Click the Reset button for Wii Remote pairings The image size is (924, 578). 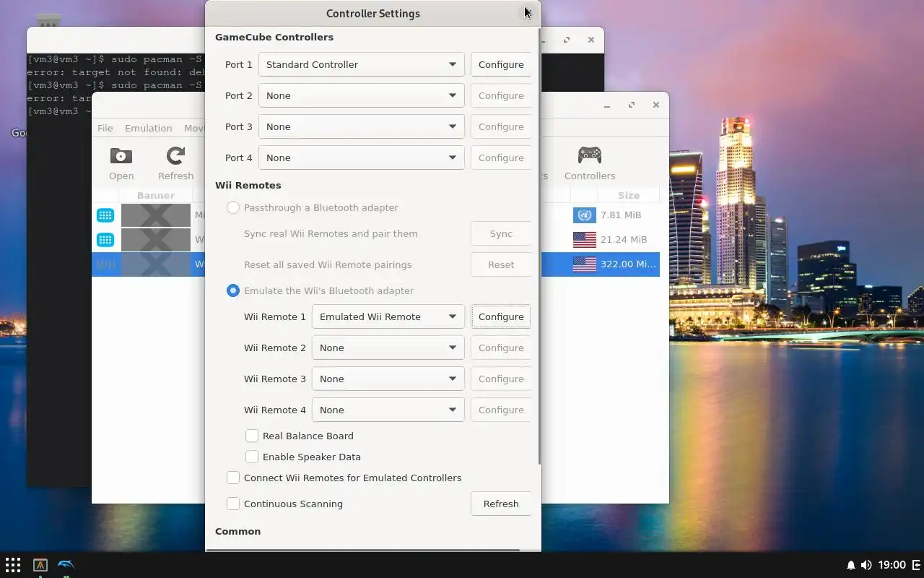coord(501,264)
